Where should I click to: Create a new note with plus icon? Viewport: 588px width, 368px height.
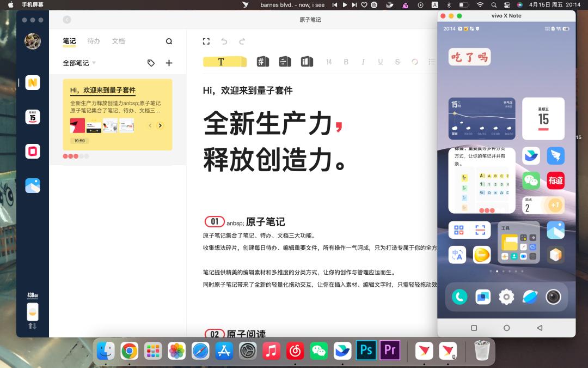(169, 63)
